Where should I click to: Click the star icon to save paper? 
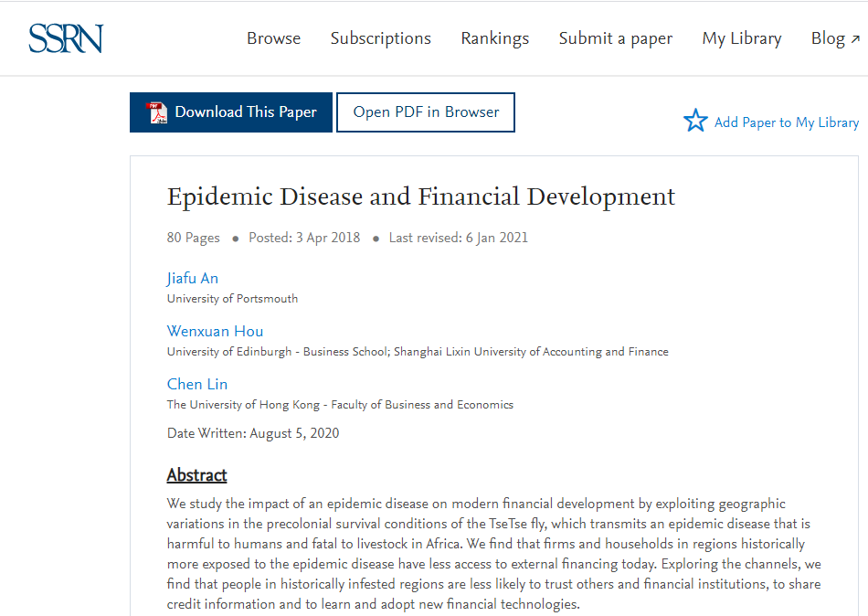[695, 121]
